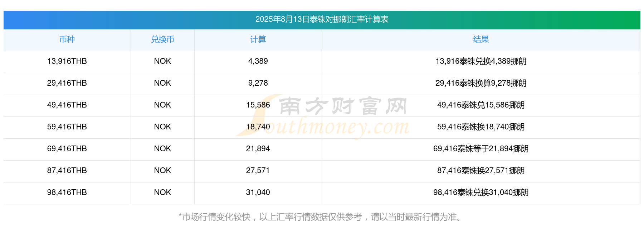Viewport: 644px width, 233px height.
Task: Click the table title 2025年8月13日泰铢对挪朗汇率计算表
Action: click(x=322, y=19)
